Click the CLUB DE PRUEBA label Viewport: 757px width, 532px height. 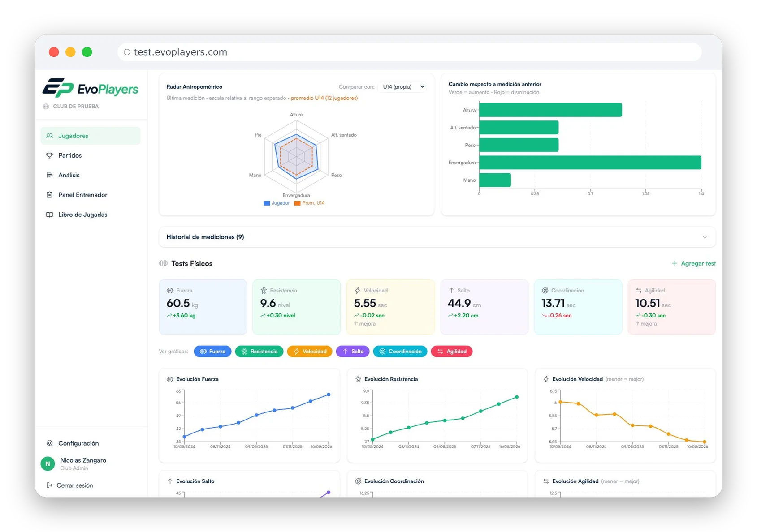pos(76,107)
